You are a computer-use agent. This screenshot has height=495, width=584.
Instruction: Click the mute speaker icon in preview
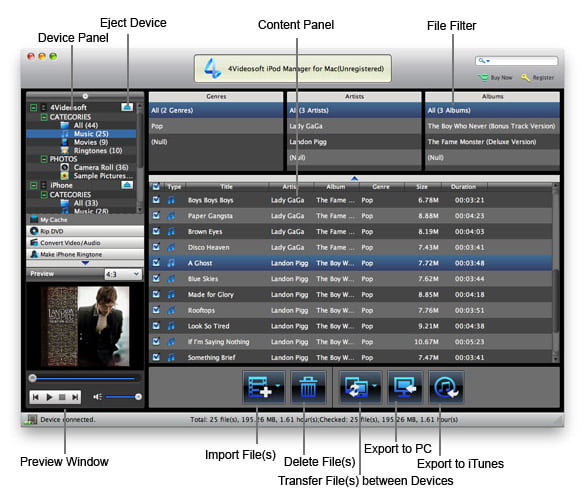coord(97,397)
